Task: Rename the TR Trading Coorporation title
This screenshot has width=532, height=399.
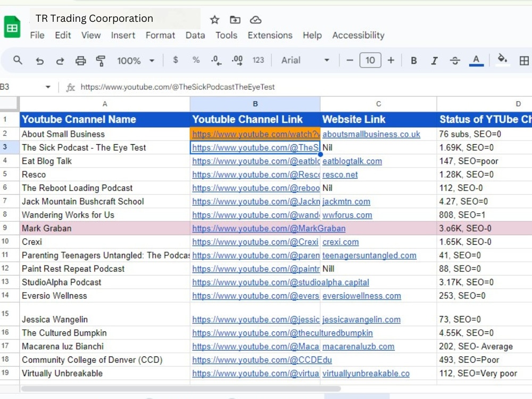Action: click(x=94, y=18)
